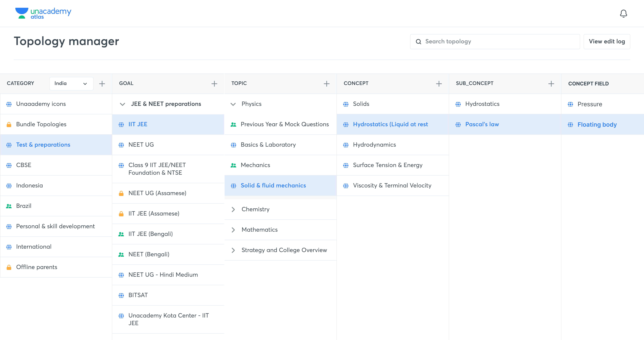Select Hydrodynamics concept
The image size is (644, 340).
pos(374,145)
